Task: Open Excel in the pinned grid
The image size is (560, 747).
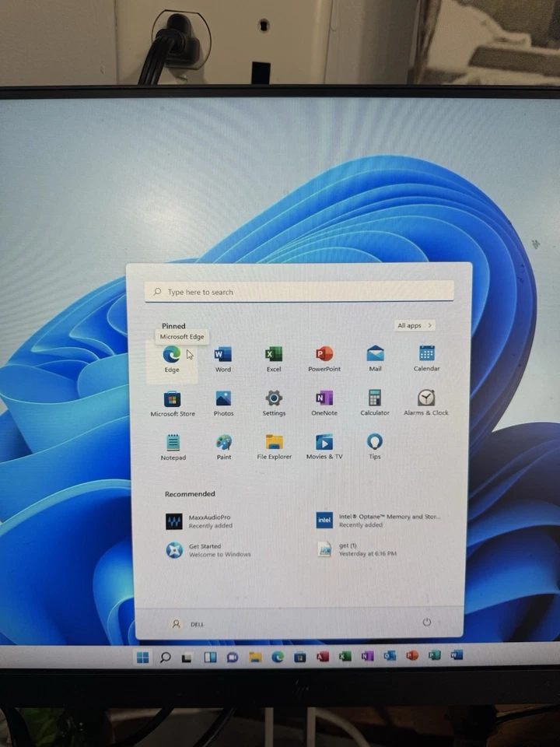Action: (274, 359)
